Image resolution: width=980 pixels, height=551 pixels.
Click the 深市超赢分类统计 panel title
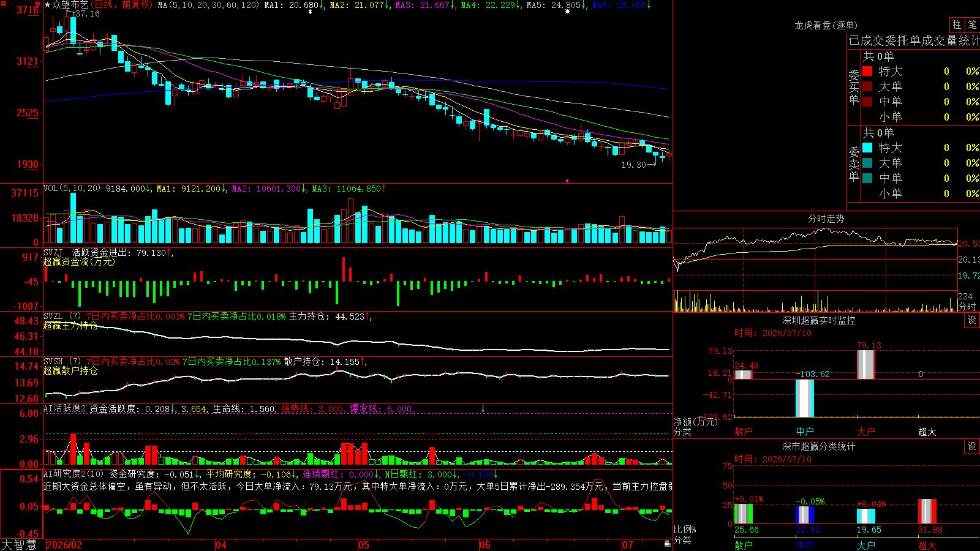819,446
